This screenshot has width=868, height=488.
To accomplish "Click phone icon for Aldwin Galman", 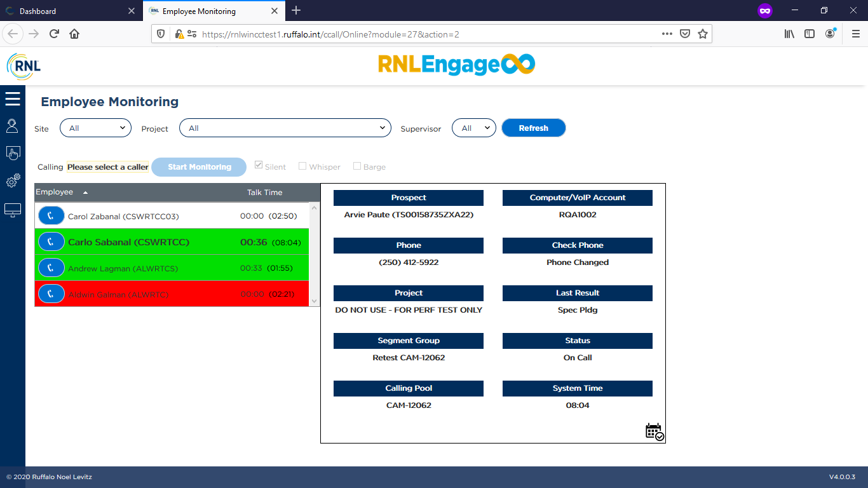I will (51, 294).
